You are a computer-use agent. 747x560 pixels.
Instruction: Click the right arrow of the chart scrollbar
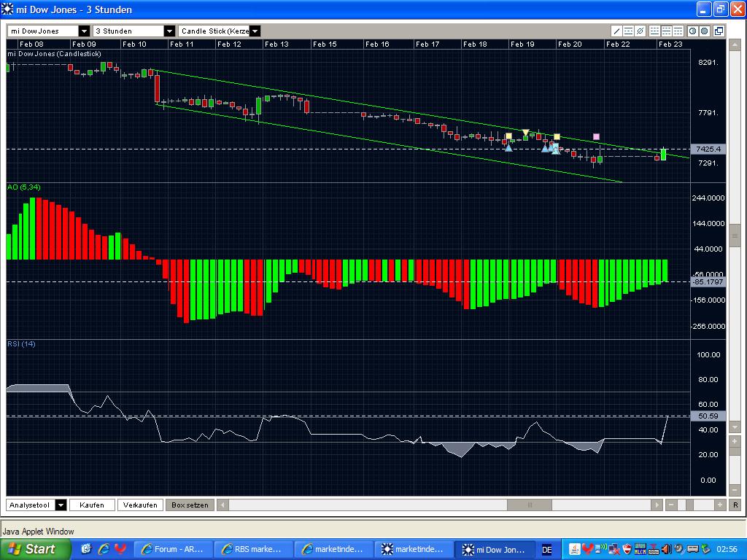656,505
